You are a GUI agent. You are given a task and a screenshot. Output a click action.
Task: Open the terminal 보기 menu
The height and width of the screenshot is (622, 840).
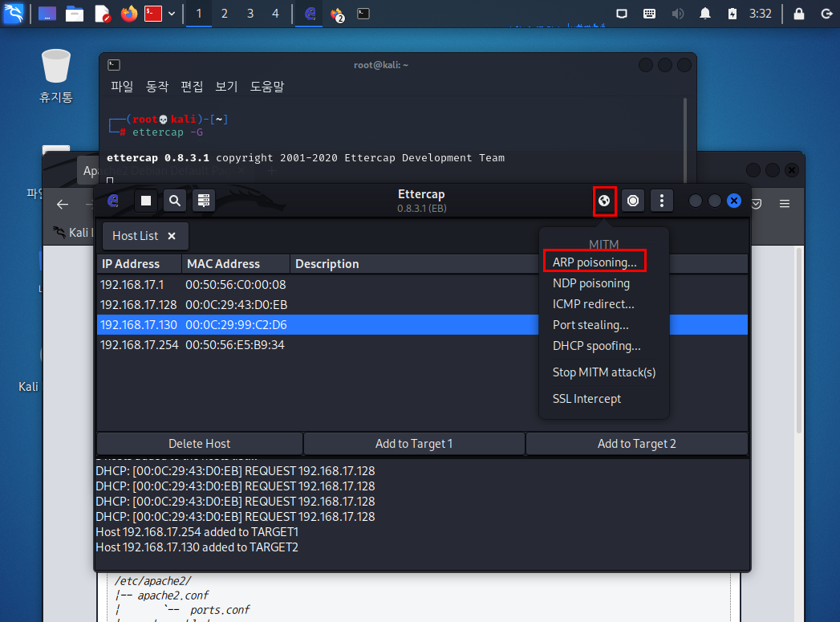226,86
